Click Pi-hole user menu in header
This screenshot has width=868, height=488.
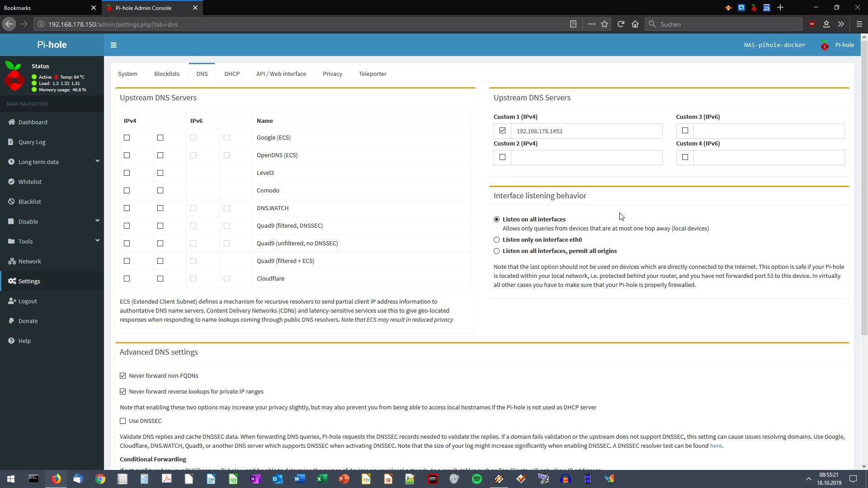coord(837,45)
